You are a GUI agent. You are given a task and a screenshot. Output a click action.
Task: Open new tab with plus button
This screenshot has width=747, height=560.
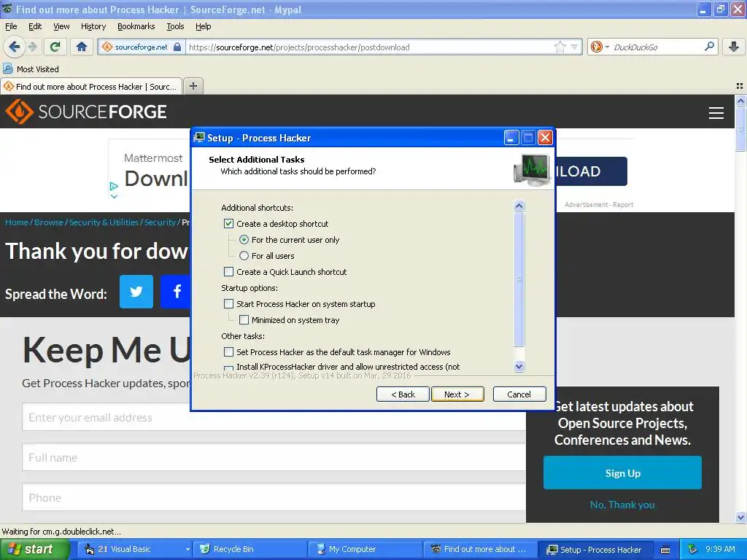(193, 86)
